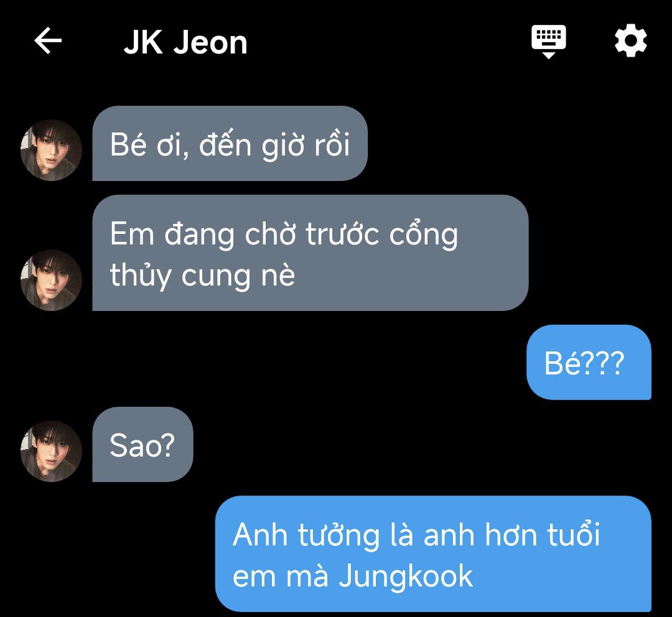Select the message 'Bé ơi, đến giờ rồi'
Image resolution: width=672 pixels, height=617 pixels.
click(x=230, y=144)
